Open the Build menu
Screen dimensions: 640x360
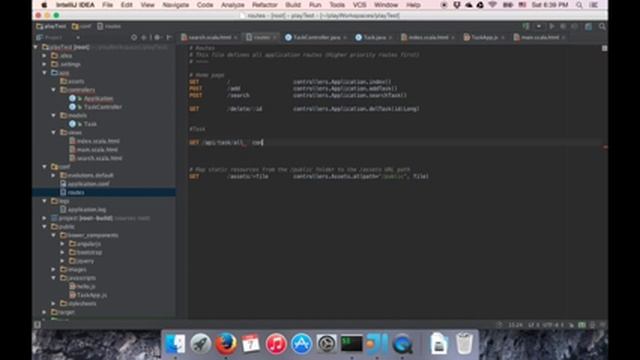pos(293,5)
